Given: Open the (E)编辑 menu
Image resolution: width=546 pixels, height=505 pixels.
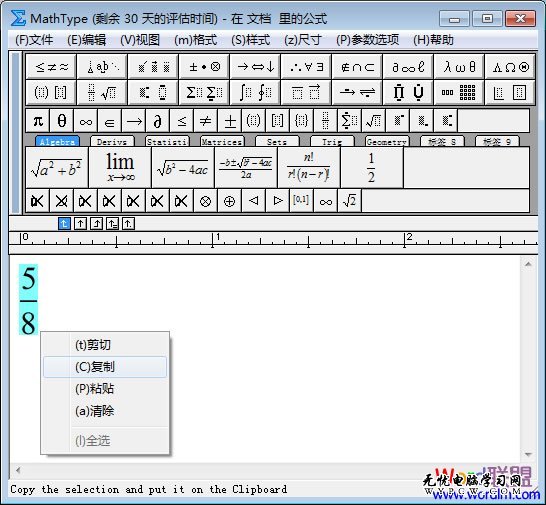Looking at the screenshot, I should tap(86, 40).
